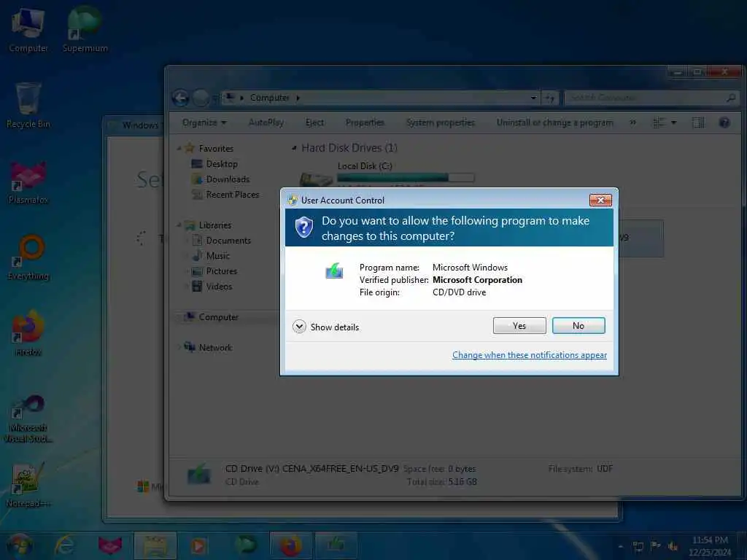Image resolution: width=747 pixels, height=560 pixels.
Task: Open media player taskbar icon
Action: [x=198, y=545]
